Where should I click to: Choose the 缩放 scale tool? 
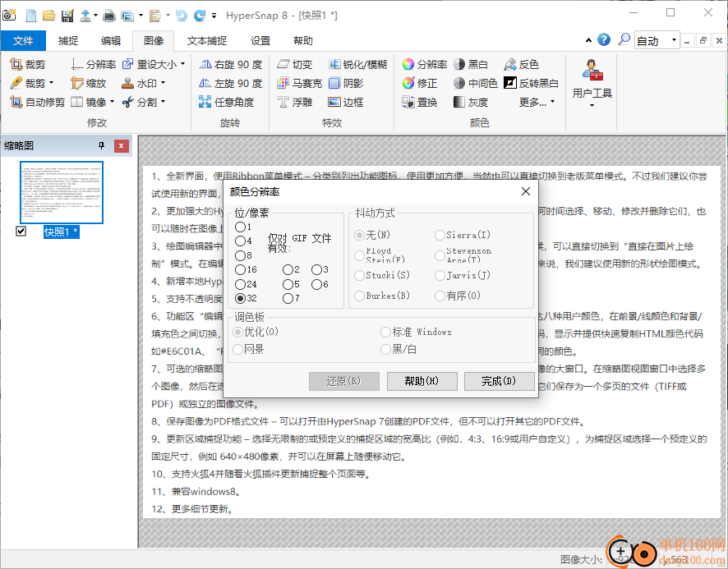pyautogui.click(x=89, y=83)
